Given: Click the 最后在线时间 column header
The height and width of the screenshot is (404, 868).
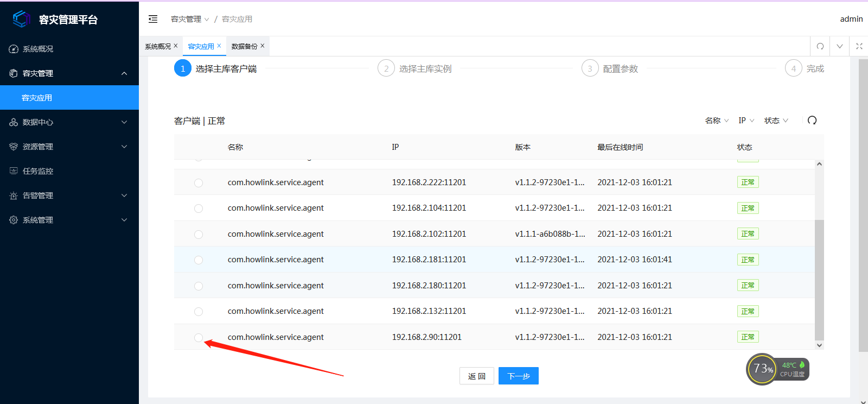Looking at the screenshot, I should coord(620,147).
